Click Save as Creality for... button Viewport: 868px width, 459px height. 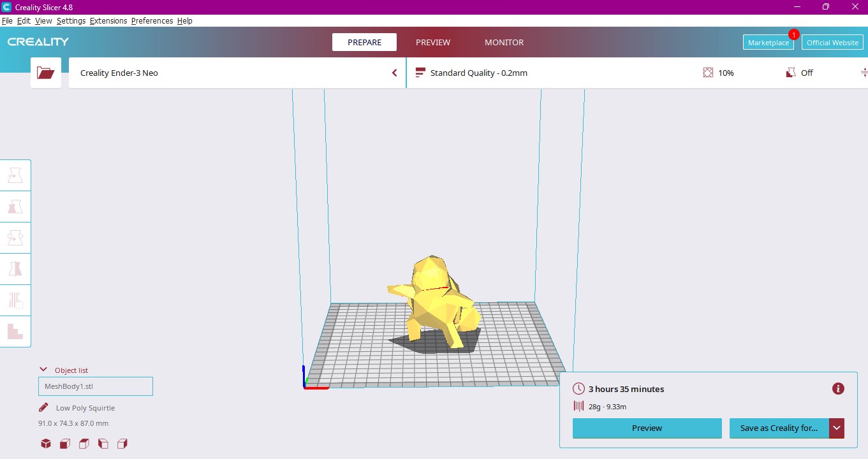779,428
